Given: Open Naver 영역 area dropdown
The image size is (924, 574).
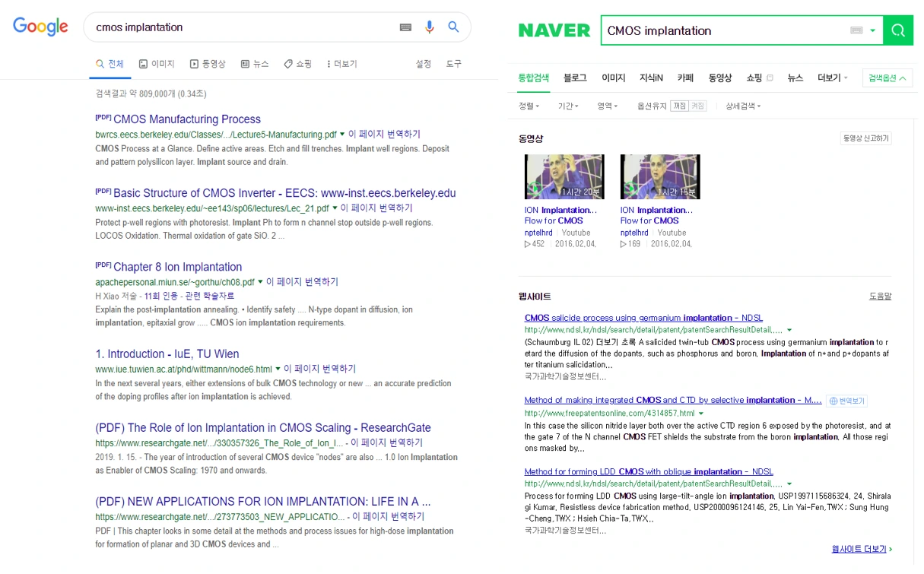Looking at the screenshot, I should click(x=608, y=106).
